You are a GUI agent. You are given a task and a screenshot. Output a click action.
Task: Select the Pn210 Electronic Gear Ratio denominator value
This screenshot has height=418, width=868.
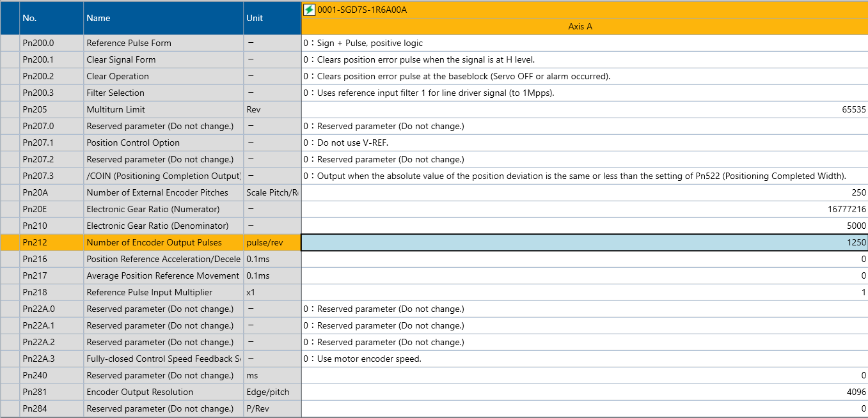point(584,226)
